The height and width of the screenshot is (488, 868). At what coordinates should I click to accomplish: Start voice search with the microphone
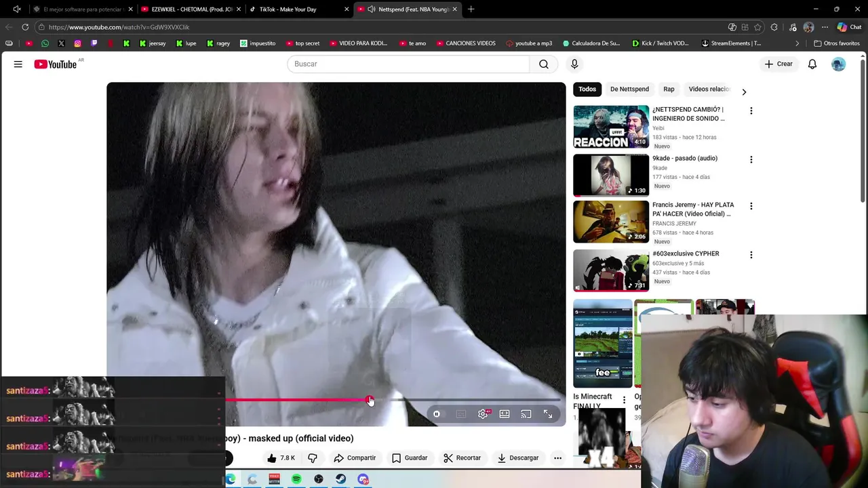click(x=574, y=64)
